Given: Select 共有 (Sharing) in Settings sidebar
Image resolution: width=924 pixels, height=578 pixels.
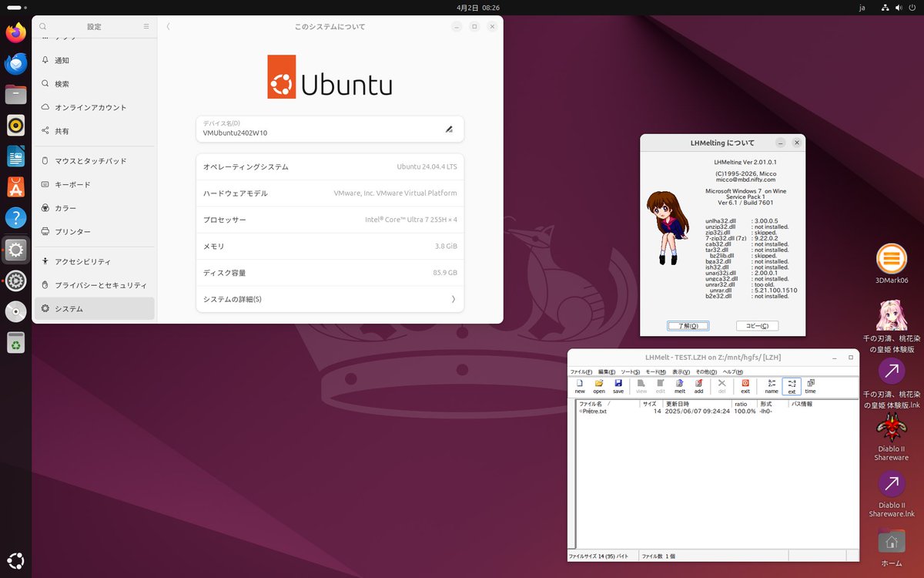Looking at the screenshot, I should pyautogui.click(x=95, y=131).
